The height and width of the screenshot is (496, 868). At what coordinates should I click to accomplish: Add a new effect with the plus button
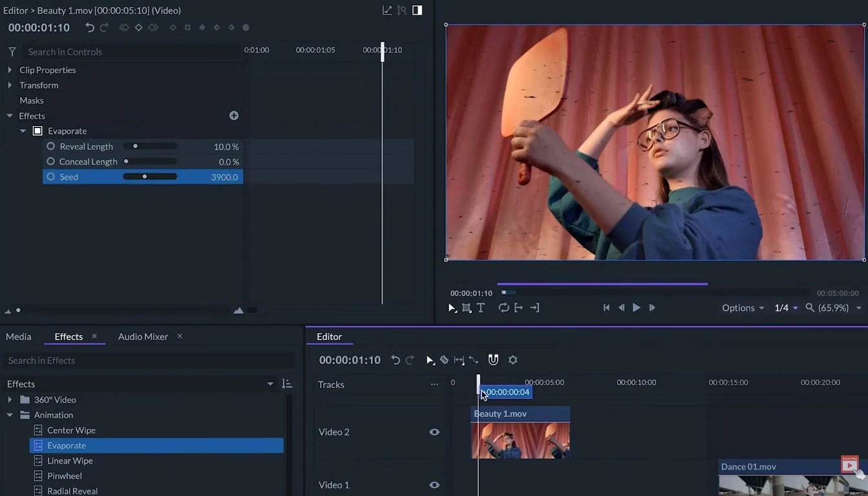[x=233, y=115]
